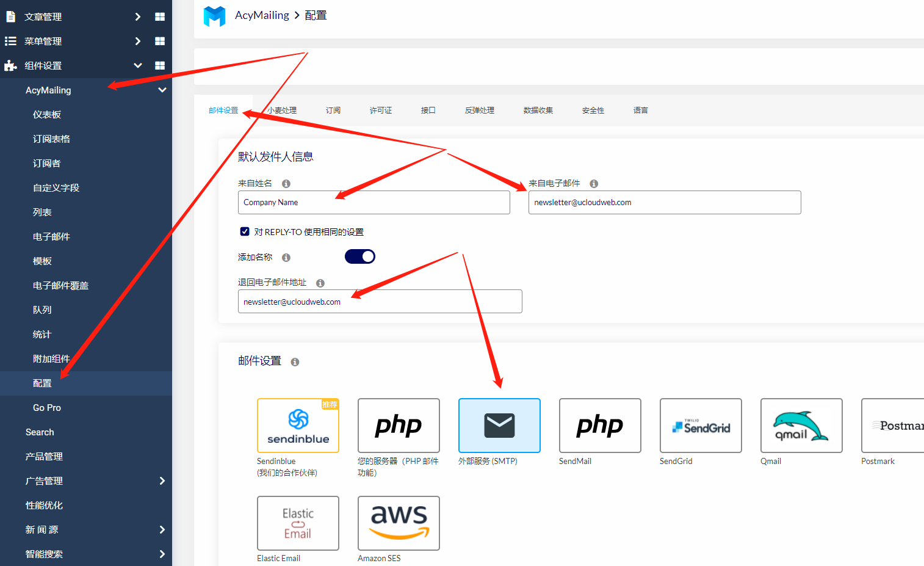Collapse the AcyMailing submenu chevron
Viewport: 924px width, 566px height.
(162, 90)
